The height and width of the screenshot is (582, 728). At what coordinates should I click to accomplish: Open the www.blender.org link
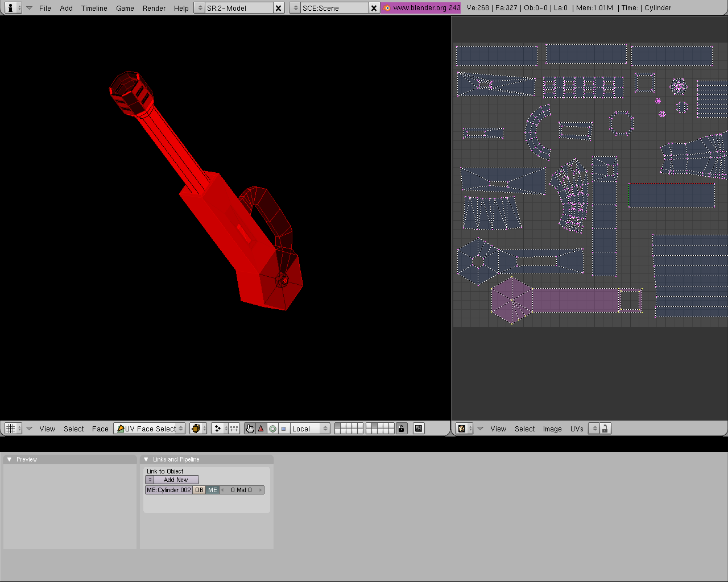(421, 8)
